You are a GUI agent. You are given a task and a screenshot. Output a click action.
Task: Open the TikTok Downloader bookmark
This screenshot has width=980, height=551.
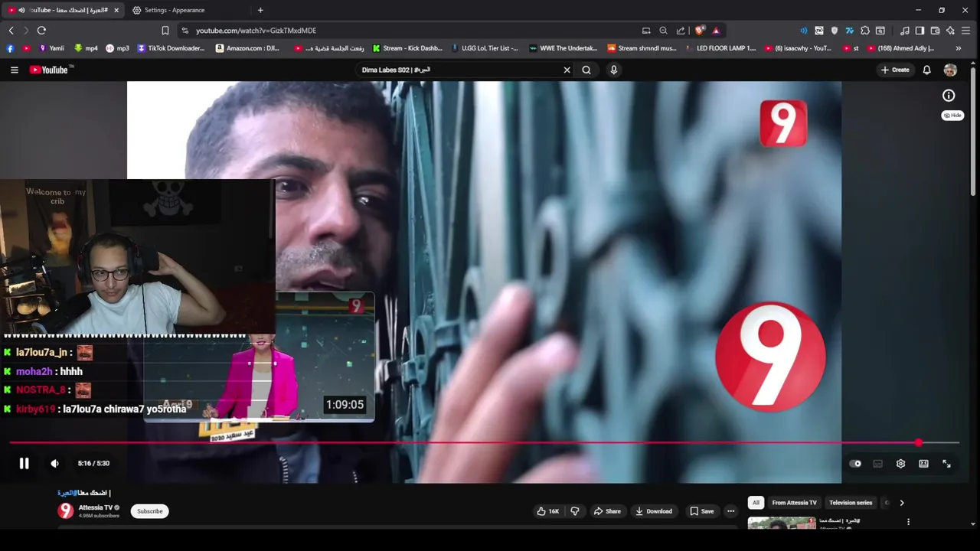(171, 48)
